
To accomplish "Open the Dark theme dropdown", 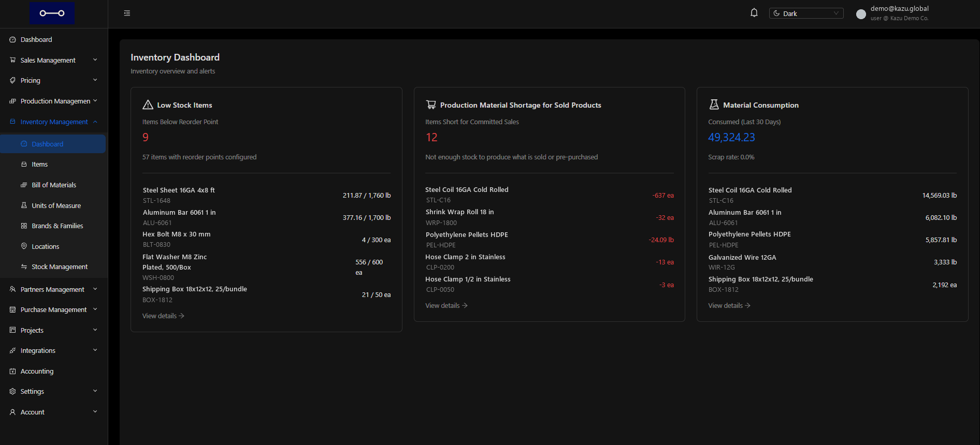I will 806,13.
